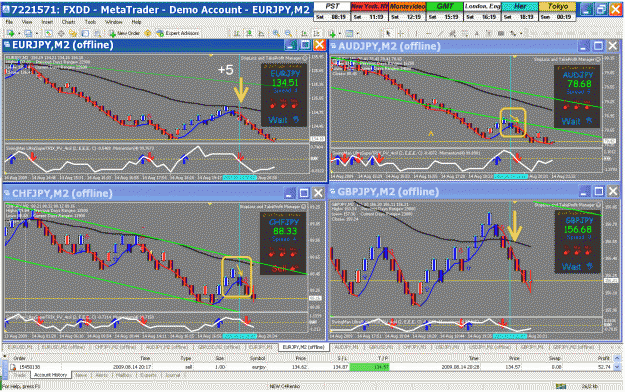Click the New Order button
This screenshot has width=625, height=392.
125,33
